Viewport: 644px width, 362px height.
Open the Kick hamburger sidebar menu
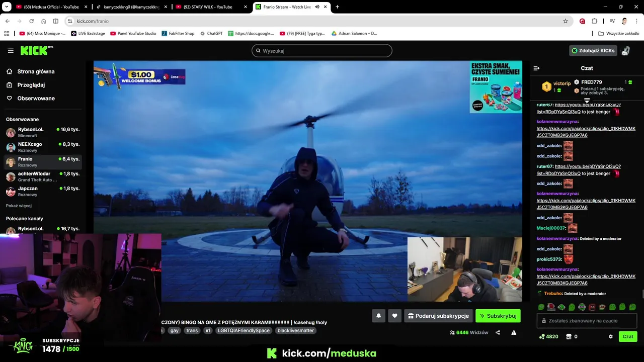(11, 51)
